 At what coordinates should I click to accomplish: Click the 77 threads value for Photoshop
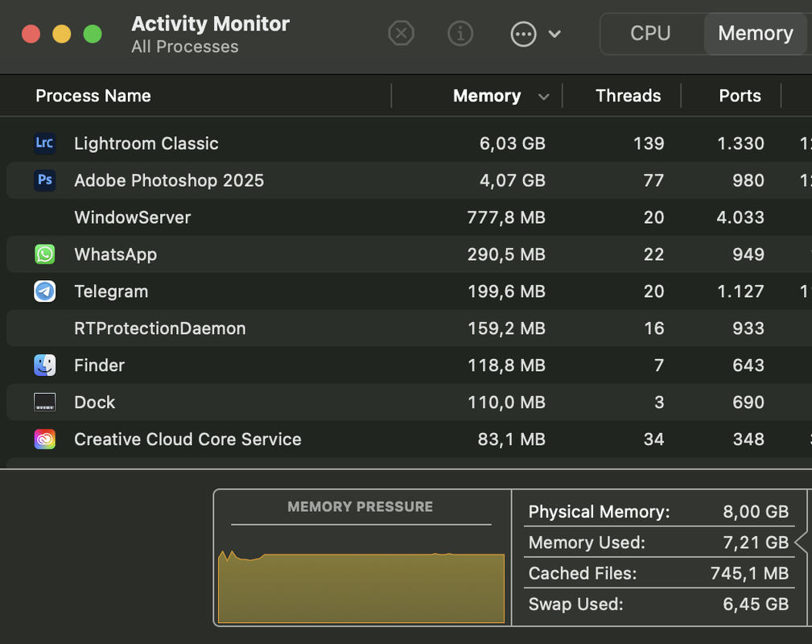[653, 180]
